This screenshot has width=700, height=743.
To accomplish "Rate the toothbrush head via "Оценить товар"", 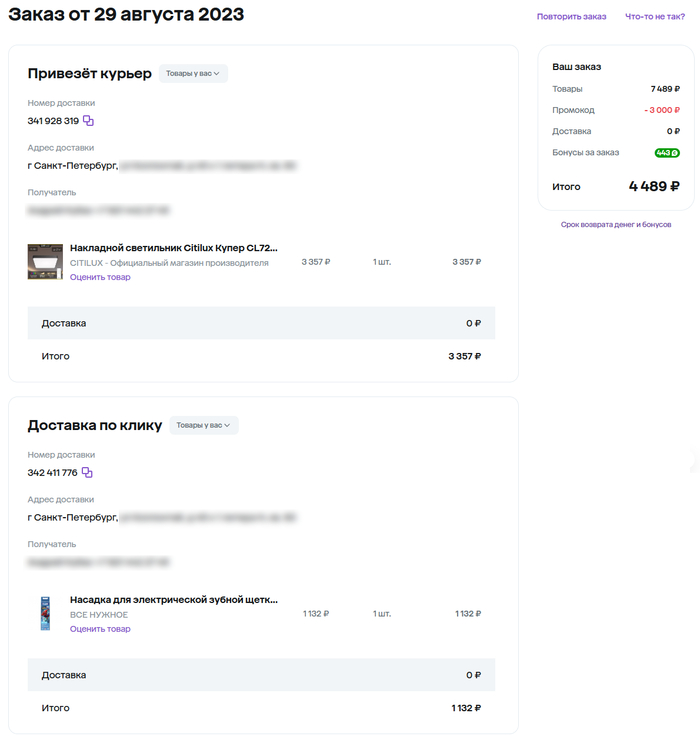I will 100,629.
